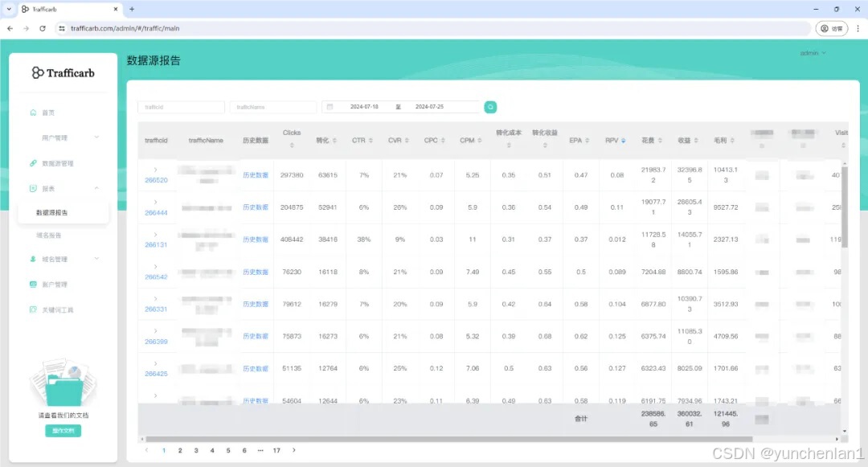This screenshot has height=467, width=868.
Task: Click the next page arrow in pagination
Action: click(294, 450)
